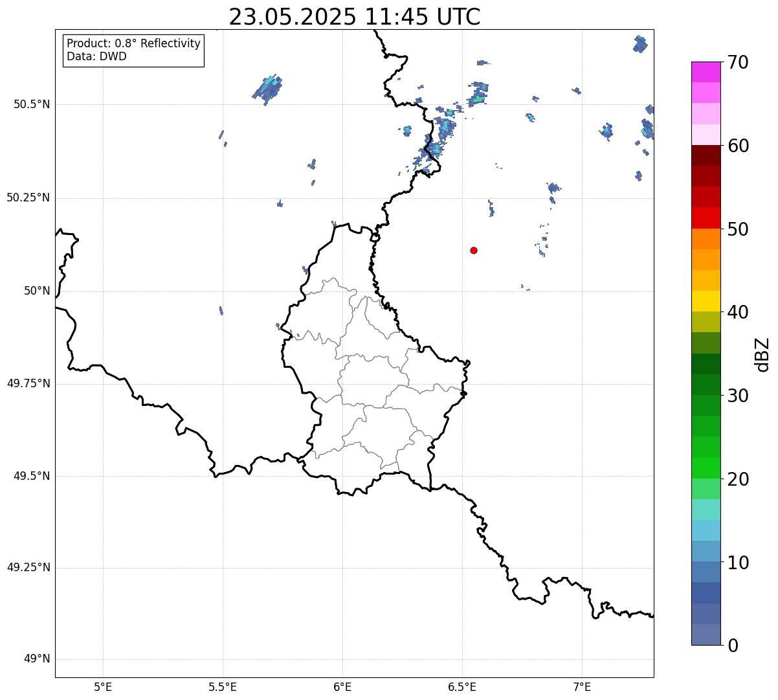Click the dark maroon colorbar segment below 60
This screenshot has height=700, width=778.
coord(706,155)
